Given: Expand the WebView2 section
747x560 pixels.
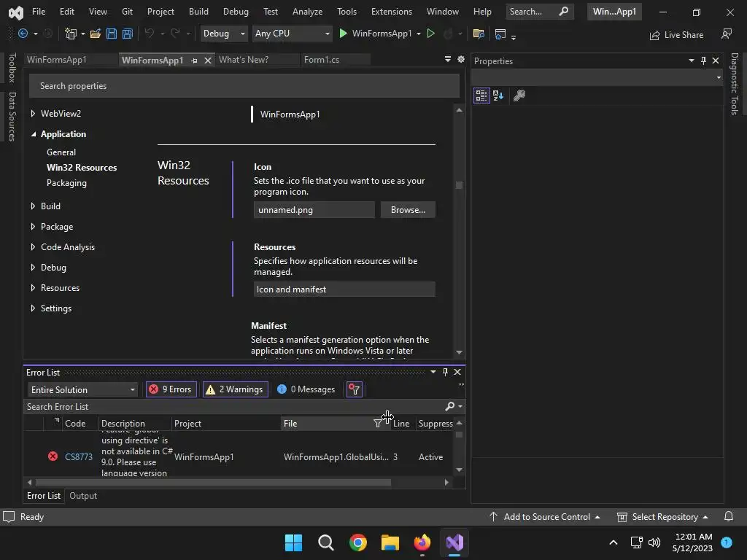Looking at the screenshot, I should point(33,113).
